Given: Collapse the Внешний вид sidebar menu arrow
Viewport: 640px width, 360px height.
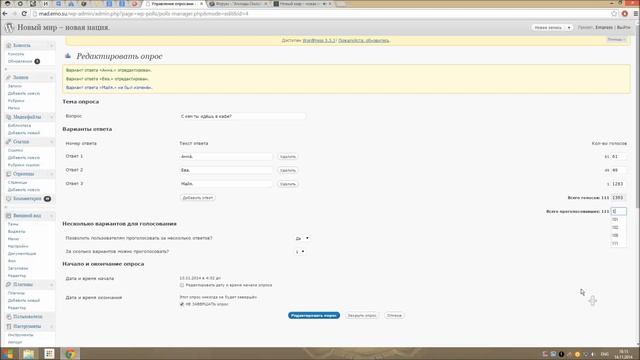Looking at the screenshot, I should coord(51,216).
